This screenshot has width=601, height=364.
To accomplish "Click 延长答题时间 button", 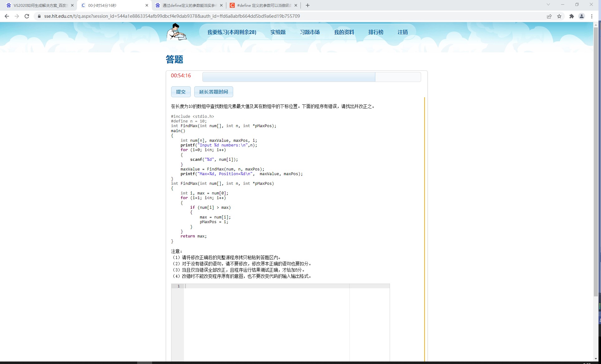I will point(214,92).
